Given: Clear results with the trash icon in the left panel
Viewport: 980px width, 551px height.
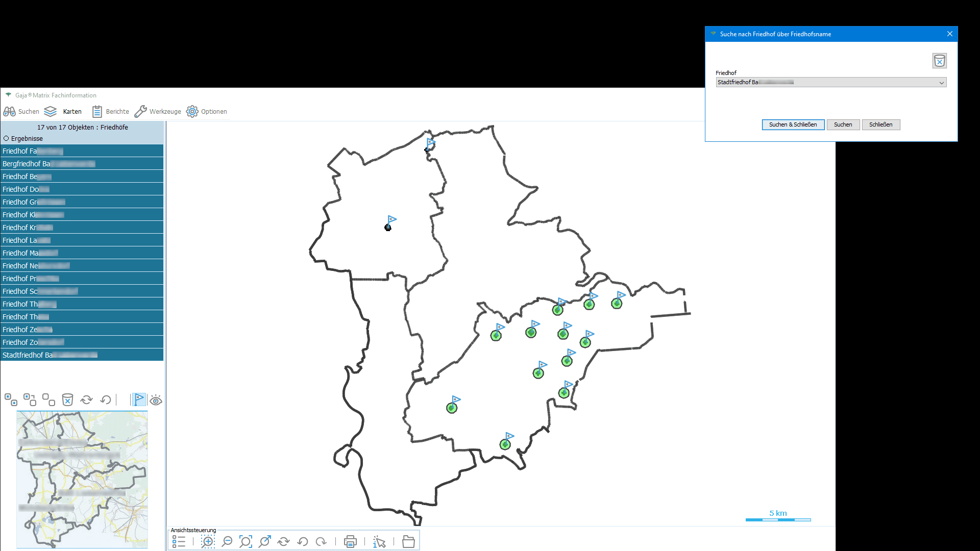Looking at the screenshot, I should point(67,400).
